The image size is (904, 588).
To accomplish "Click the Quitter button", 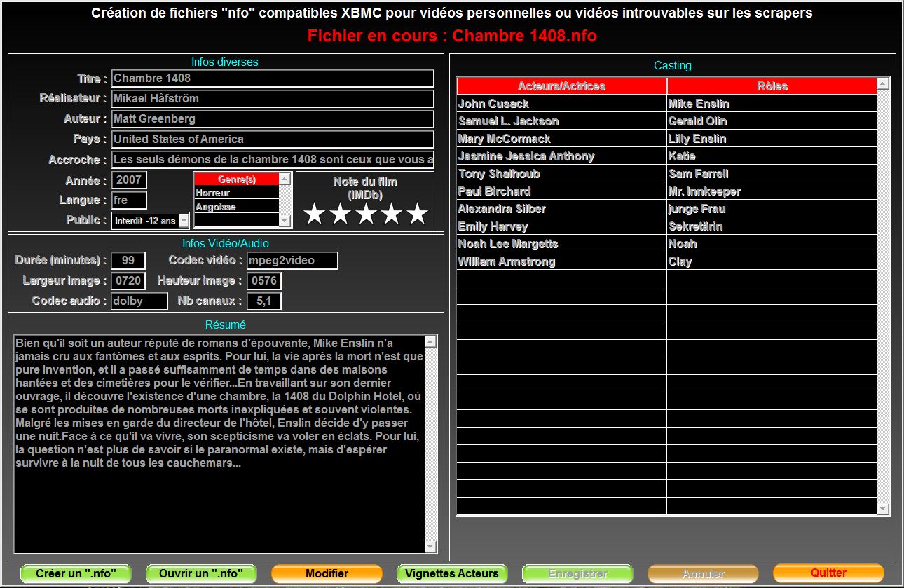I will (x=828, y=573).
